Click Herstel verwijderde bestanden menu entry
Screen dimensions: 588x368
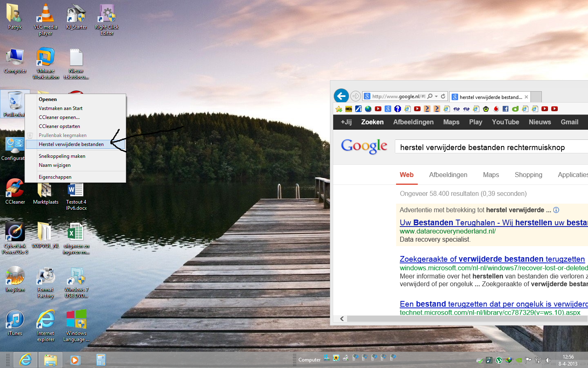[76, 144]
